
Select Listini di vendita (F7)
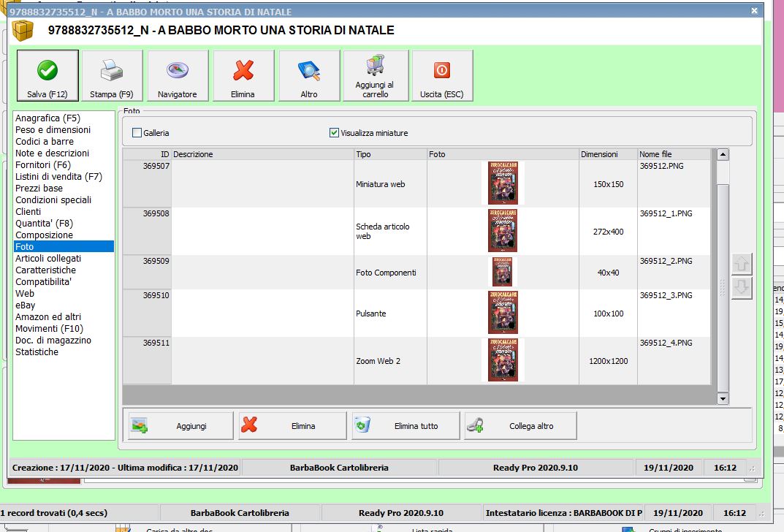coord(58,177)
